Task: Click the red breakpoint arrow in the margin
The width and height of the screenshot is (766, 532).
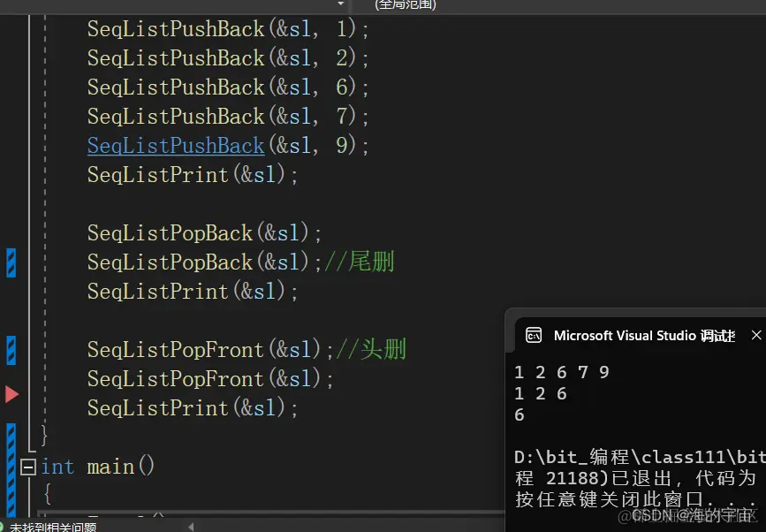Action: [x=11, y=394]
